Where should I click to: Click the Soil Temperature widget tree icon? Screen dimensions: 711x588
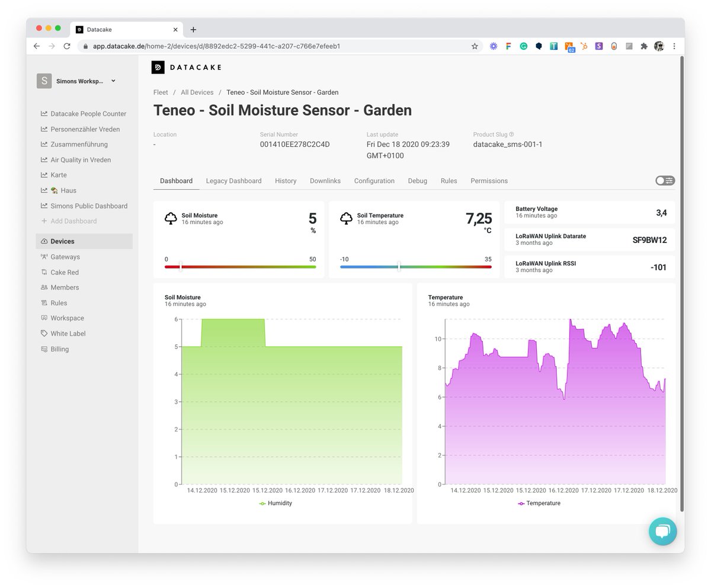click(346, 219)
